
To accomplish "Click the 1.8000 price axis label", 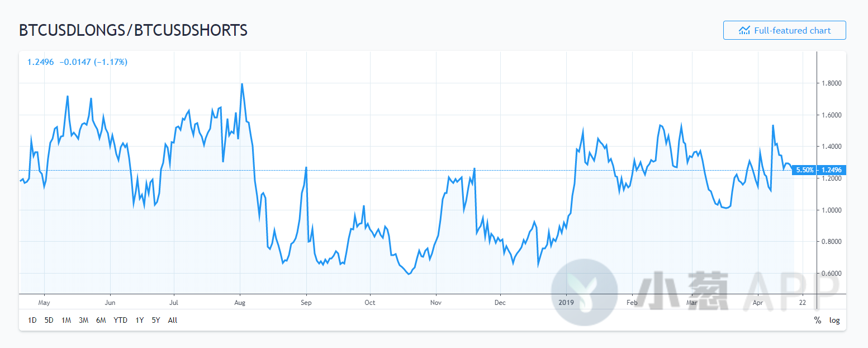I will pyautogui.click(x=831, y=83).
